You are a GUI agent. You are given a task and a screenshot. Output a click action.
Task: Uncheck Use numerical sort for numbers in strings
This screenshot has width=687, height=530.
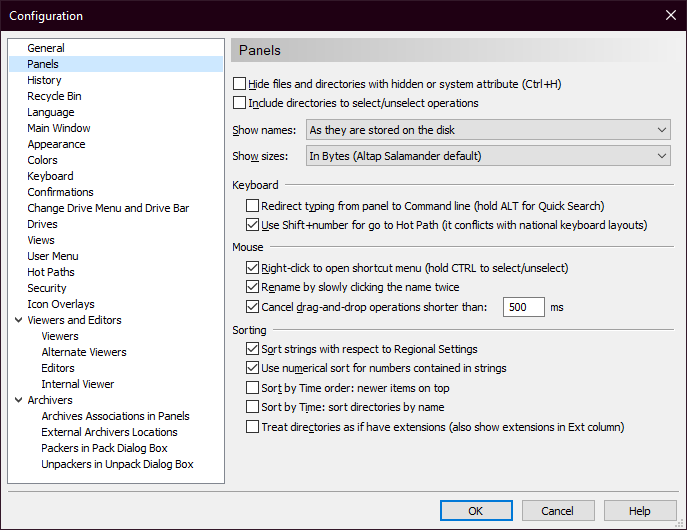pyautogui.click(x=253, y=369)
